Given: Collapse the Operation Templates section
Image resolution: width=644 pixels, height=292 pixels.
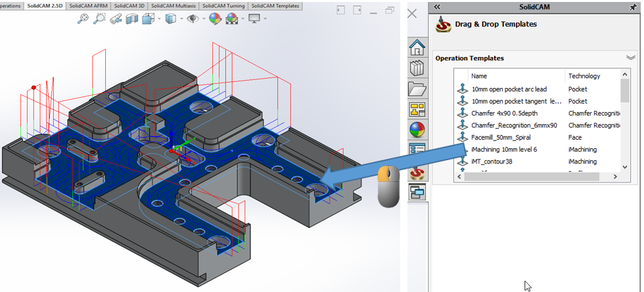Looking at the screenshot, I should point(630,58).
